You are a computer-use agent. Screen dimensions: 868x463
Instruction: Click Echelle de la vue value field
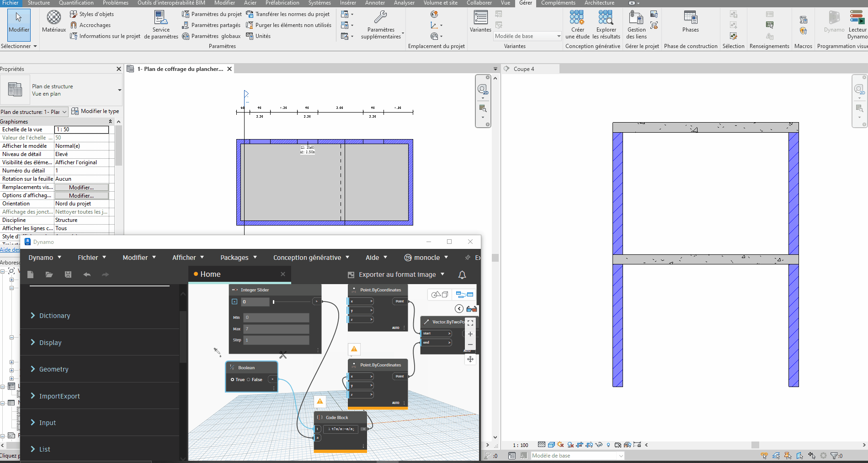(x=82, y=129)
